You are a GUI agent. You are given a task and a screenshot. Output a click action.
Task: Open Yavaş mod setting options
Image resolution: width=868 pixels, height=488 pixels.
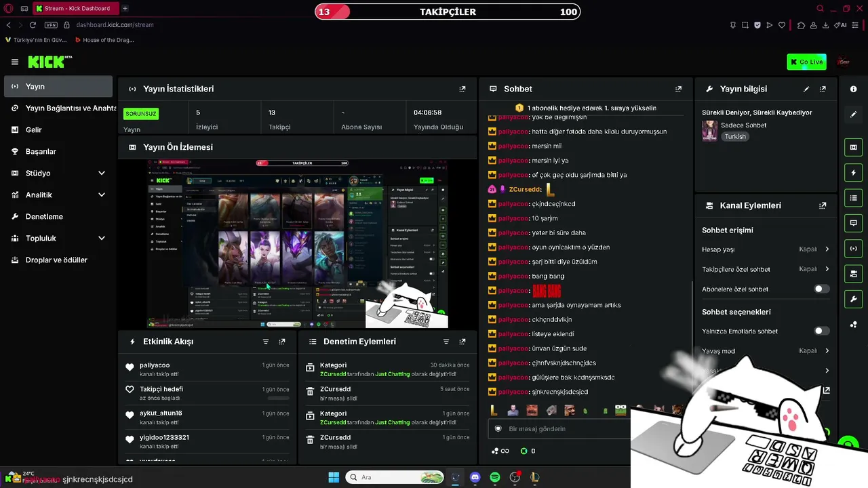766,351
